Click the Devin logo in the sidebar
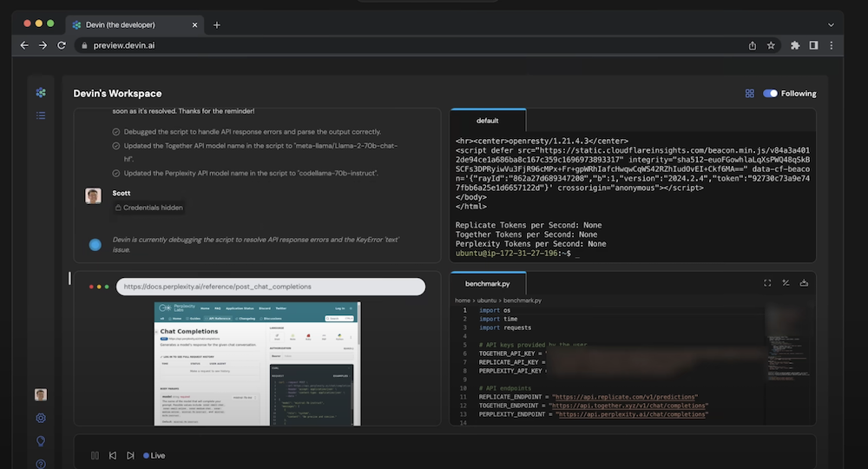Image resolution: width=868 pixels, height=469 pixels. (x=41, y=93)
